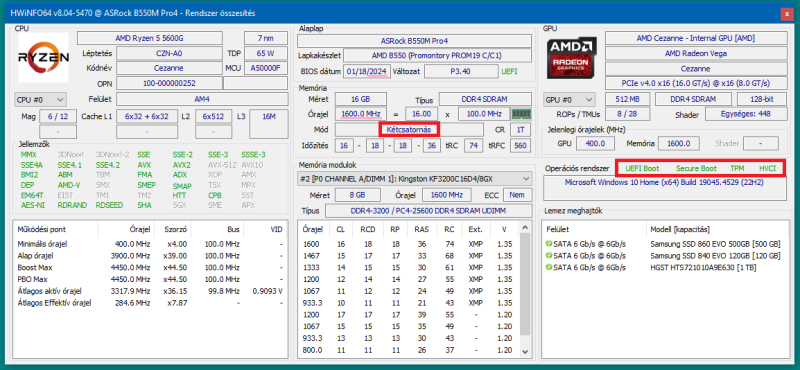This screenshot has width=800, height=370.
Task: Click the AMD Cezanne - Internal GPU [AMD] field
Action: (x=695, y=38)
